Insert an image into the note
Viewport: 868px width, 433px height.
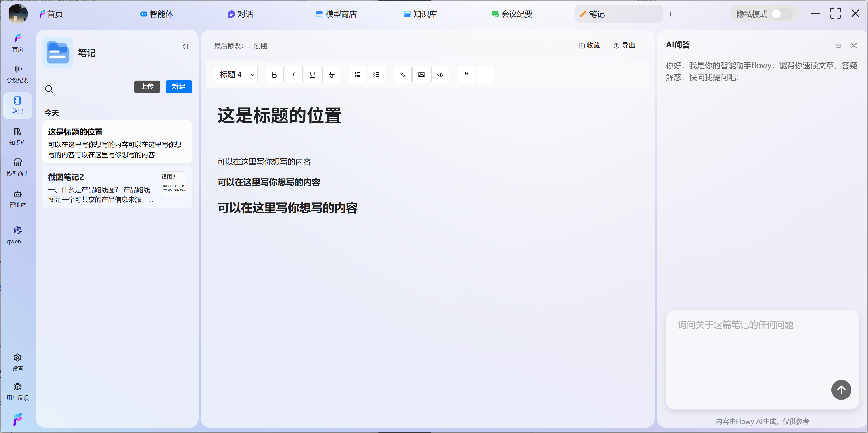(421, 74)
